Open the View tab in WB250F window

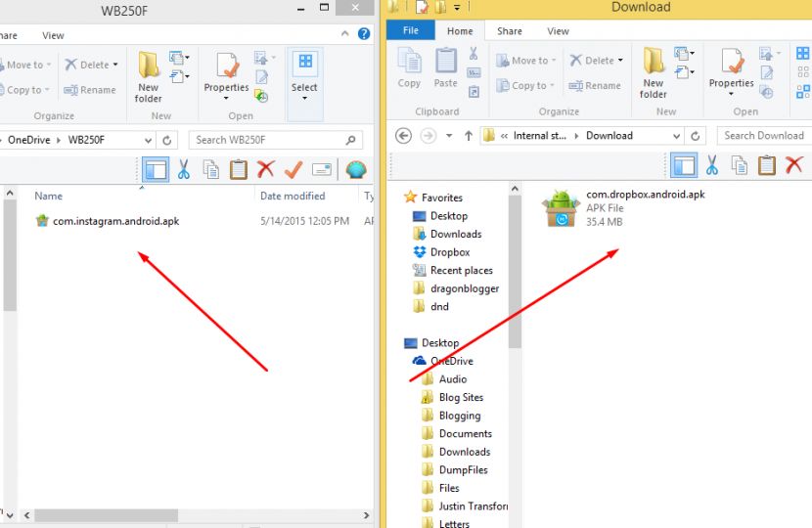(53, 35)
